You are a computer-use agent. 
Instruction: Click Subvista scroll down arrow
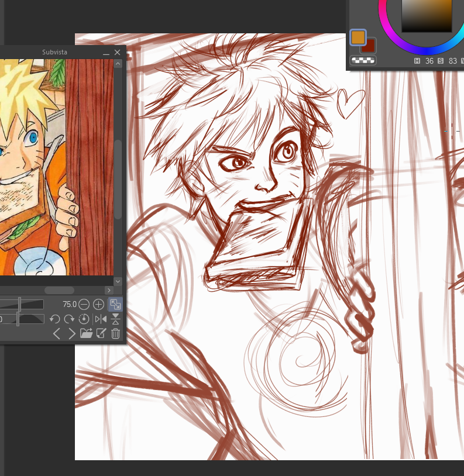(x=118, y=281)
